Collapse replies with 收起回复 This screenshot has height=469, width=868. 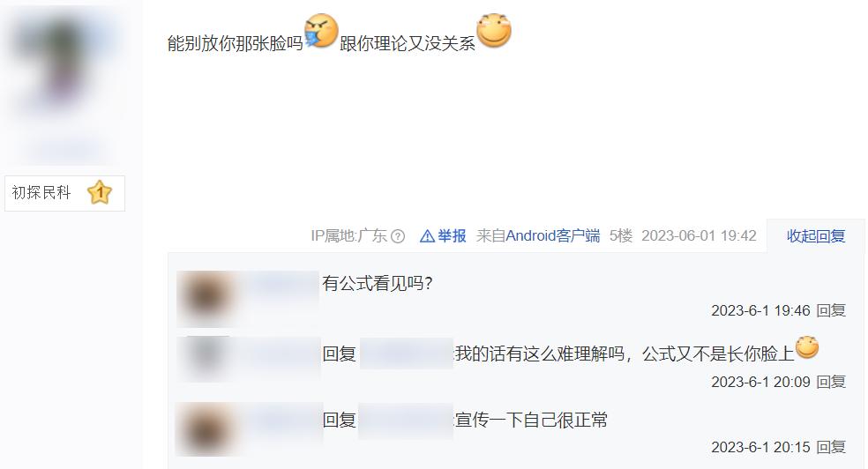click(x=816, y=236)
